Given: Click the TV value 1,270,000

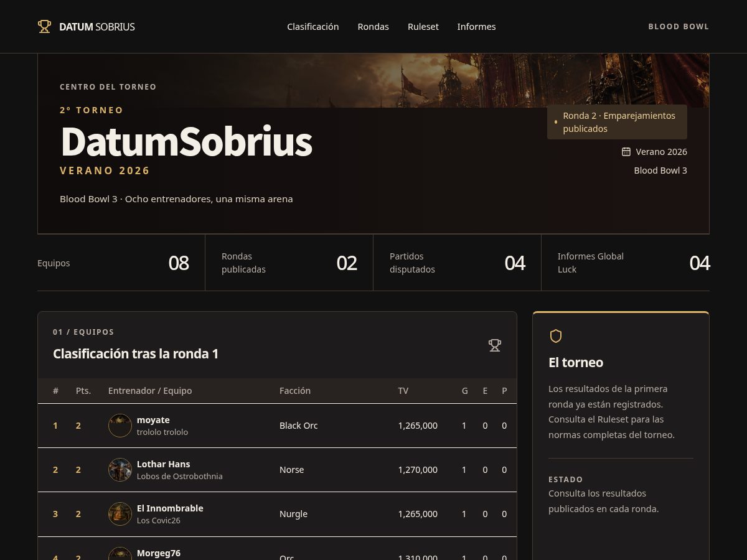Looking at the screenshot, I should click(418, 470).
